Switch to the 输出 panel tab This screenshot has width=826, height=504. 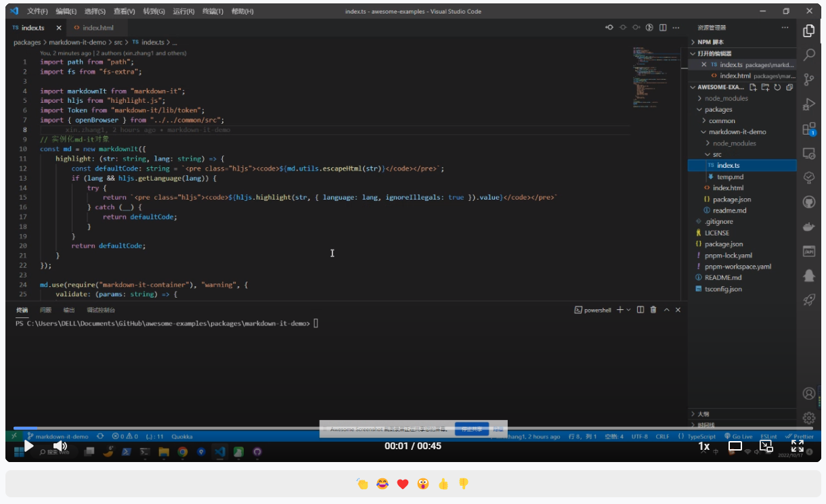[x=69, y=310]
